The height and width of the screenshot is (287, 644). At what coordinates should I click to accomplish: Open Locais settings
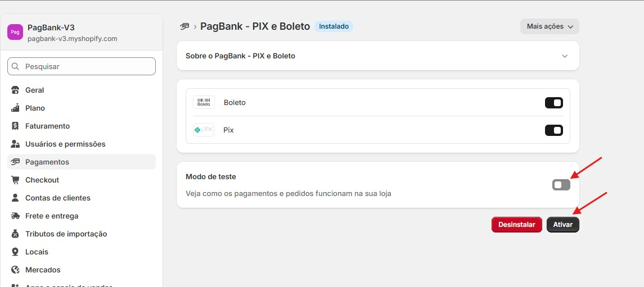[x=82, y=252]
